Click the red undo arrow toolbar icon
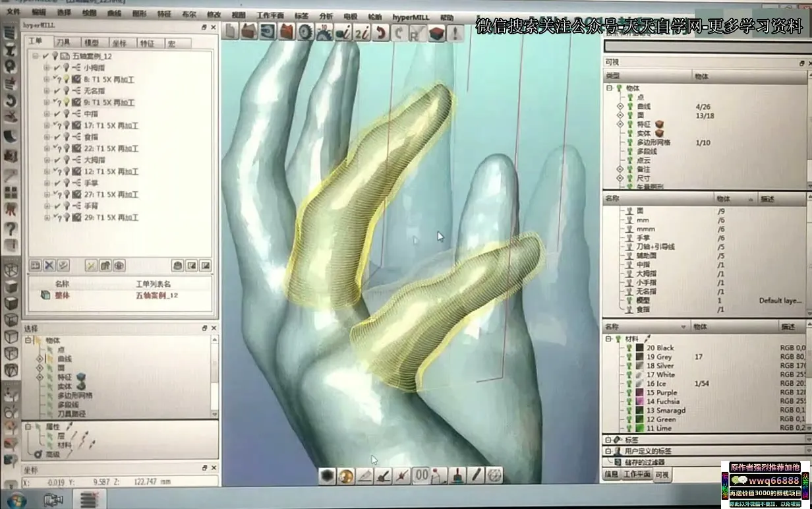The image size is (812, 509). pos(380,32)
